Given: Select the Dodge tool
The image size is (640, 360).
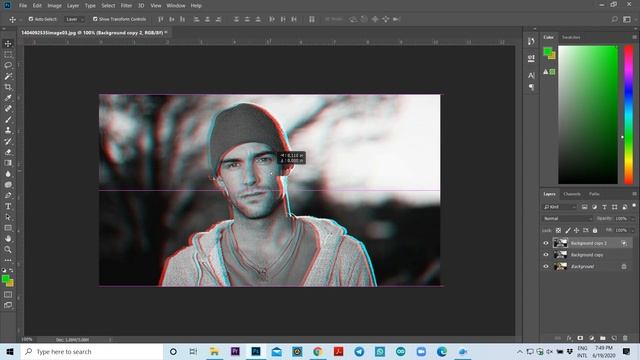Looking at the screenshot, I should [x=8, y=184].
